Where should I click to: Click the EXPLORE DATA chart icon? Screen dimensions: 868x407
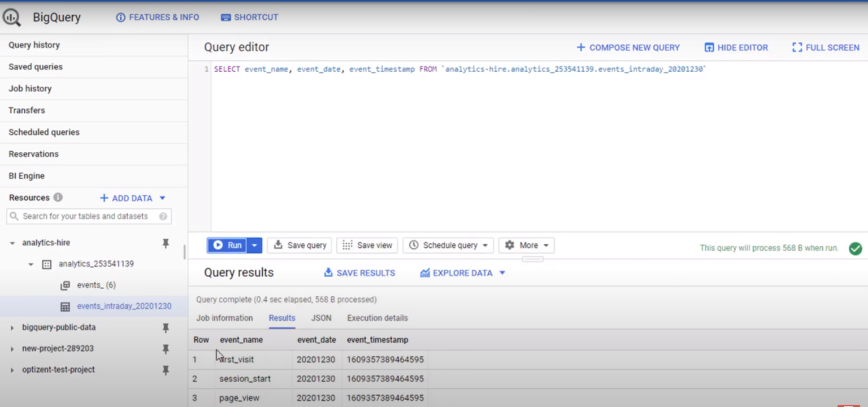(x=426, y=273)
